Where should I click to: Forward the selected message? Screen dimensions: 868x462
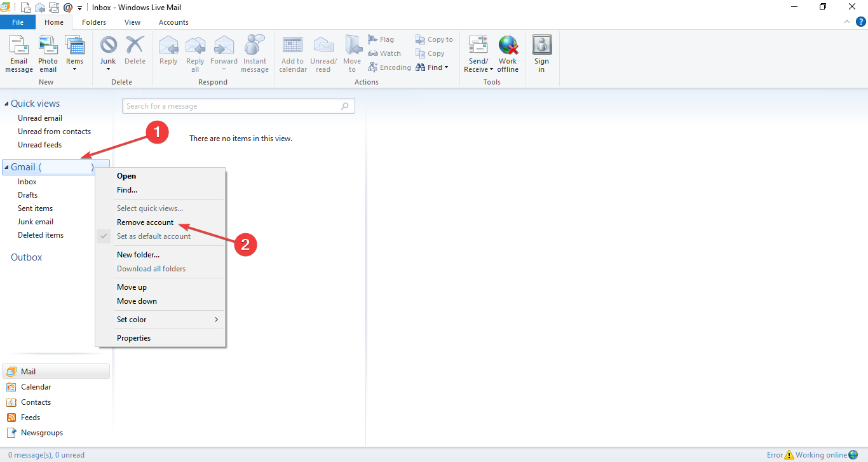[224, 54]
